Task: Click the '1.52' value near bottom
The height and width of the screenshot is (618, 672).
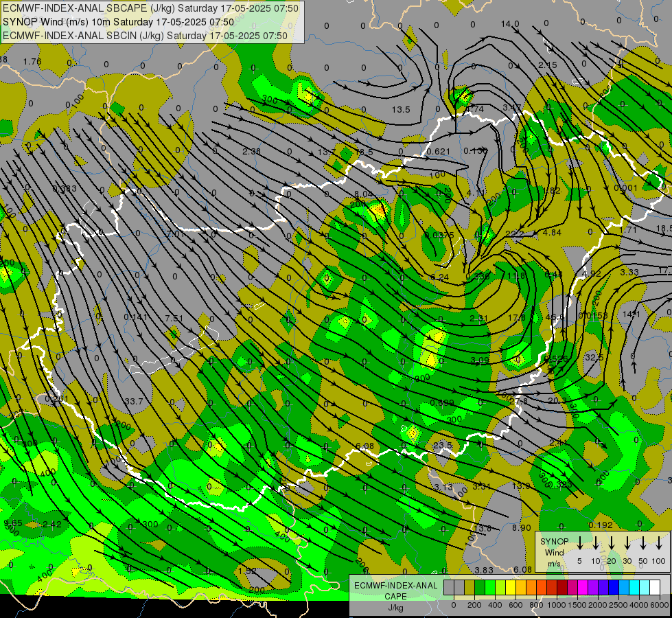Action: click(247, 571)
